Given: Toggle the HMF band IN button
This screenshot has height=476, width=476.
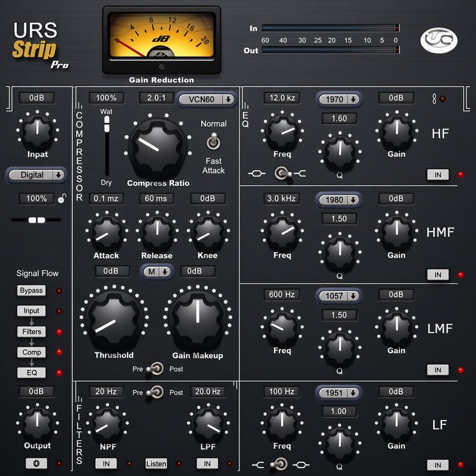Looking at the screenshot, I should click(438, 275).
